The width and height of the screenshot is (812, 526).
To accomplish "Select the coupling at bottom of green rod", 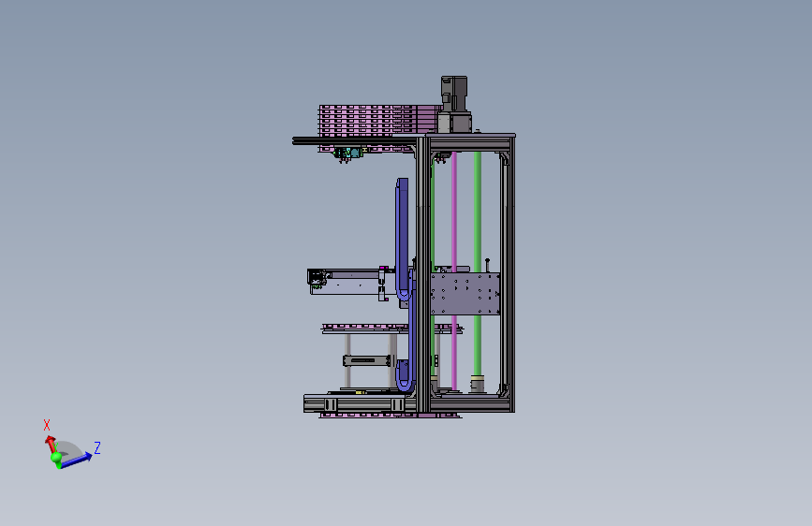I will (x=477, y=385).
